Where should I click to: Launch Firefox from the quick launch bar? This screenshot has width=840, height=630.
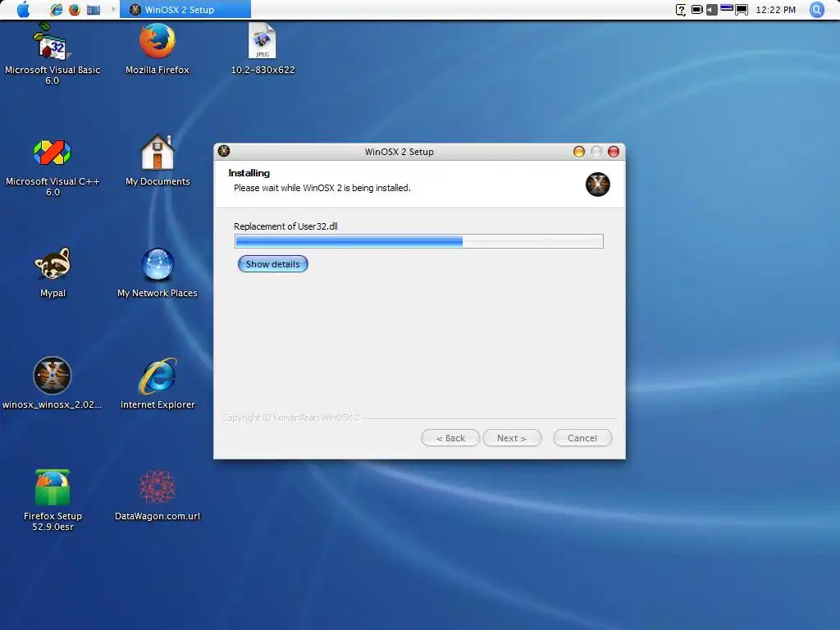(75, 10)
